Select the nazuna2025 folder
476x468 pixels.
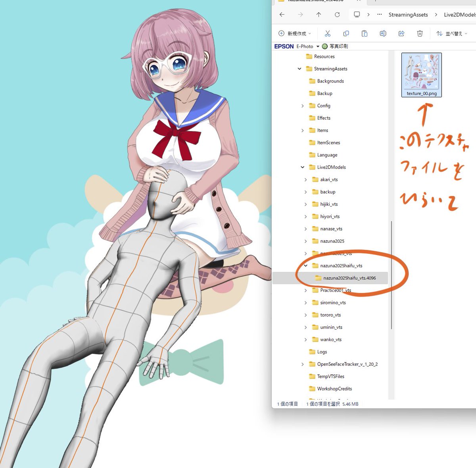pyautogui.click(x=328, y=241)
